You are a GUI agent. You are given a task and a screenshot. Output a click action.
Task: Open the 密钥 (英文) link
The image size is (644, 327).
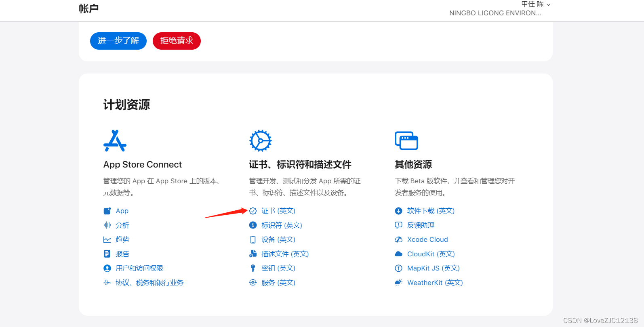(278, 268)
